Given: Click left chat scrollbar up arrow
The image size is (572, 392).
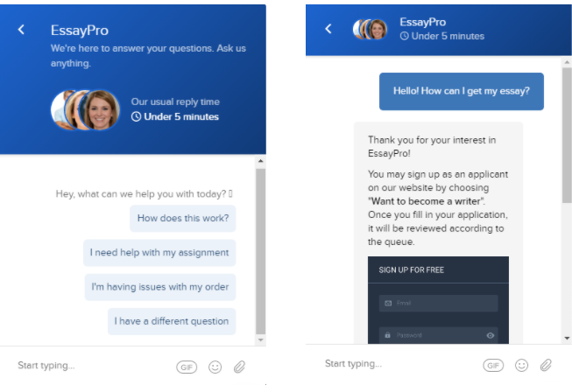Looking at the screenshot, I should pos(260,161).
